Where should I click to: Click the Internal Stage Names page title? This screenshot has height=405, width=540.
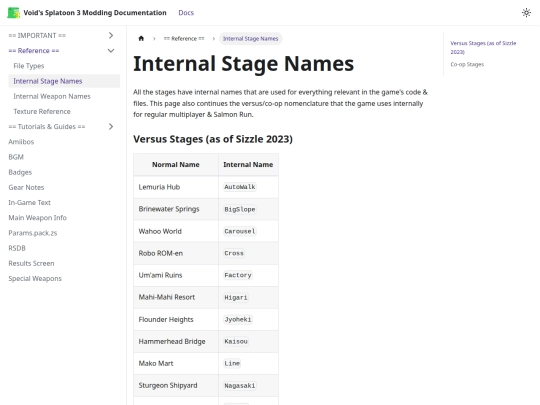click(243, 64)
